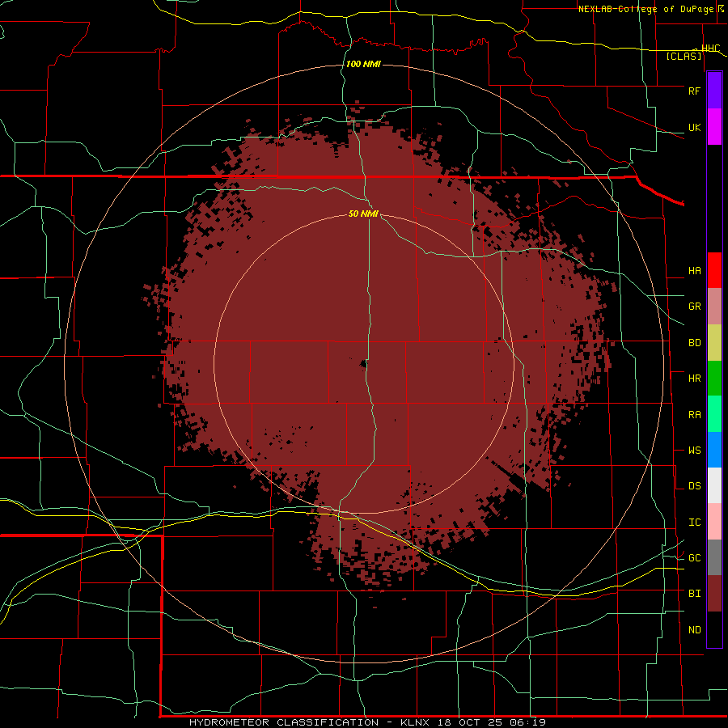Click the WS blue legend swatch
728x728 pixels.
[x=714, y=450]
